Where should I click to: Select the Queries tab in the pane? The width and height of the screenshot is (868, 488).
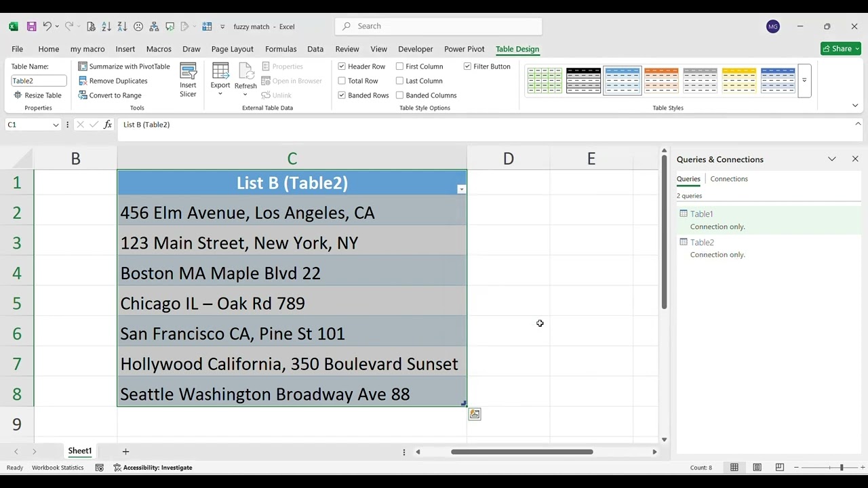click(688, 179)
